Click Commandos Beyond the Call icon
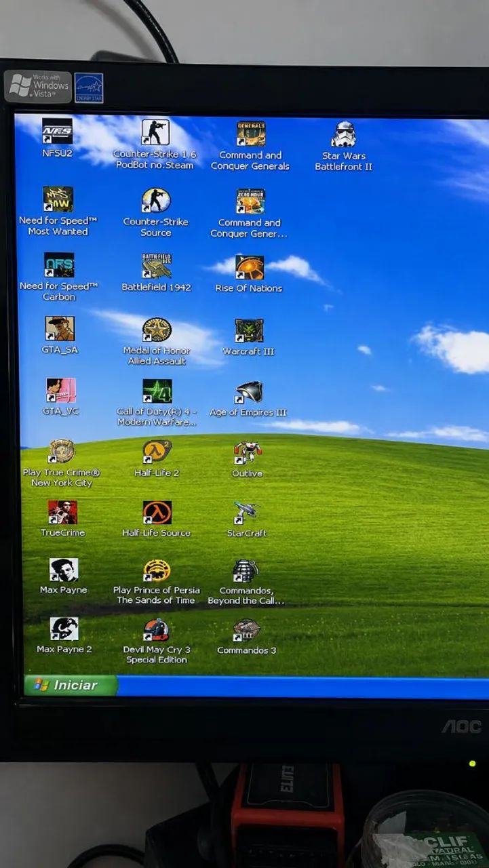 (x=246, y=572)
